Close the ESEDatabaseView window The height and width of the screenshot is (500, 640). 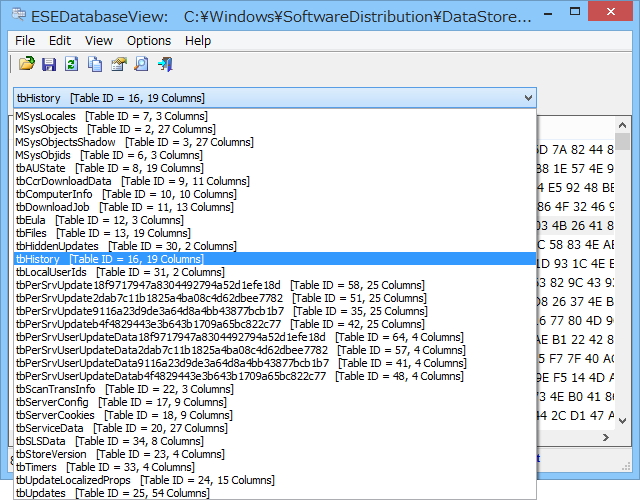point(611,11)
